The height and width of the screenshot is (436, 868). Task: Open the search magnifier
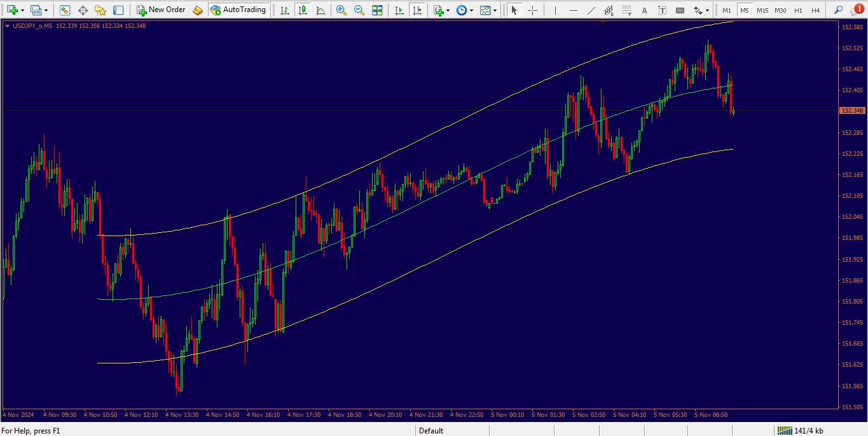[x=838, y=10]
